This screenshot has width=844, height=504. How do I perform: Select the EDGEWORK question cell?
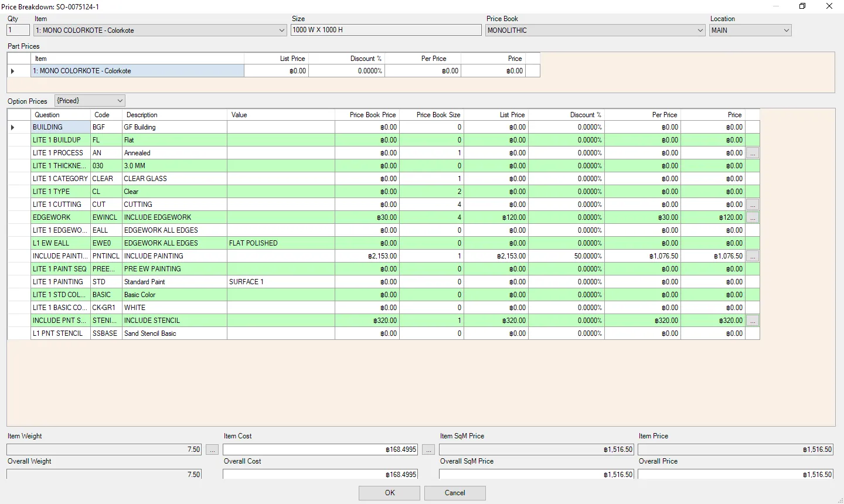[61, 217]
